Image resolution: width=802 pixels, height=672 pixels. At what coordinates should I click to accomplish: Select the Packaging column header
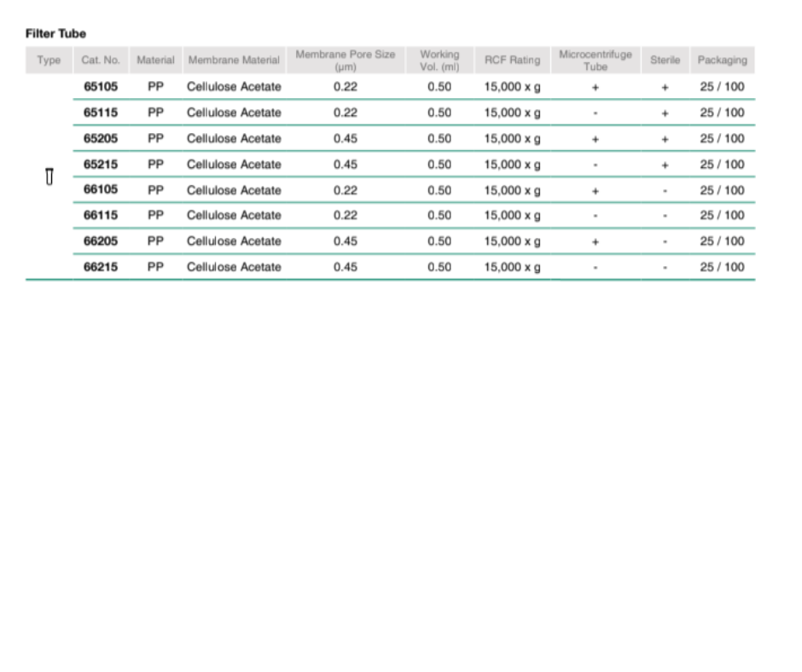coord(722,60)
